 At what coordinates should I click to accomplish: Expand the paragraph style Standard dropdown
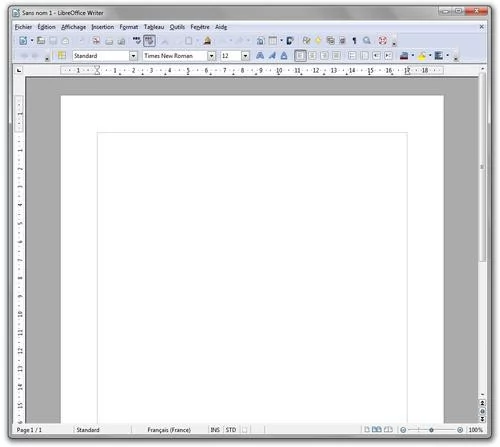pos(133,56)
